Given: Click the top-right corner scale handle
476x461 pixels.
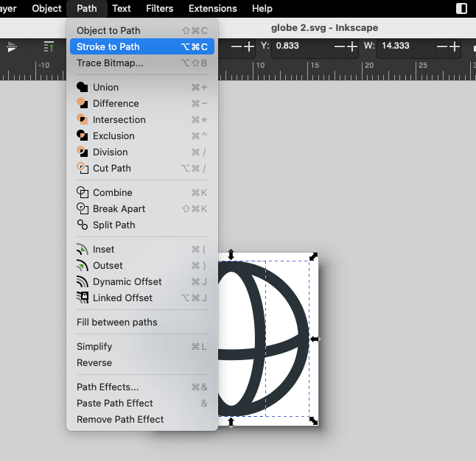Looking at the screenshot, I should (x=313, y=257).
